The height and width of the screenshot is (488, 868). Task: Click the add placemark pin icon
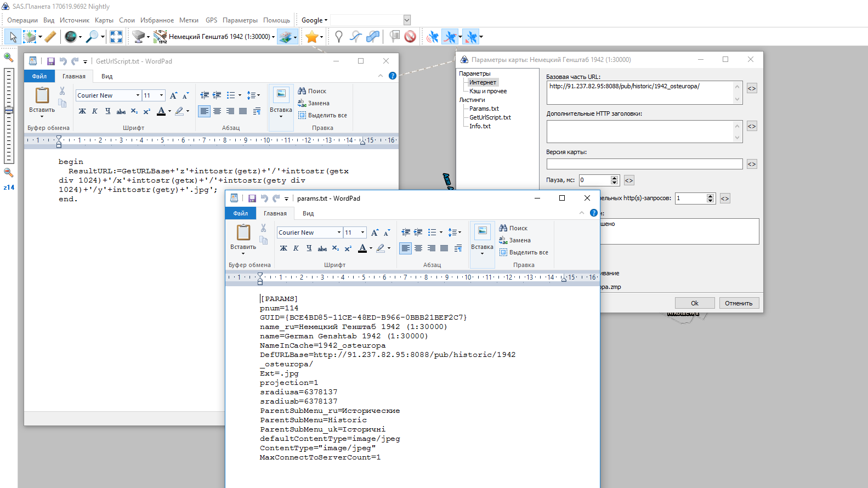(339, 37)
